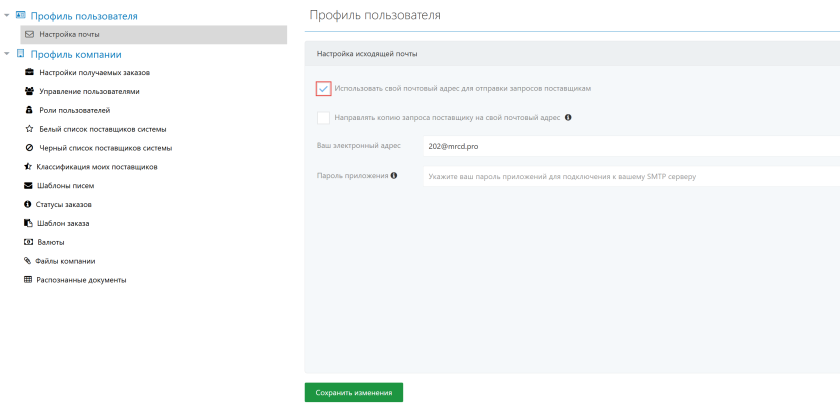840x415 pixels.
Task: Focus the Ваш электронный адрес field
Action: [x=632, y=146]
